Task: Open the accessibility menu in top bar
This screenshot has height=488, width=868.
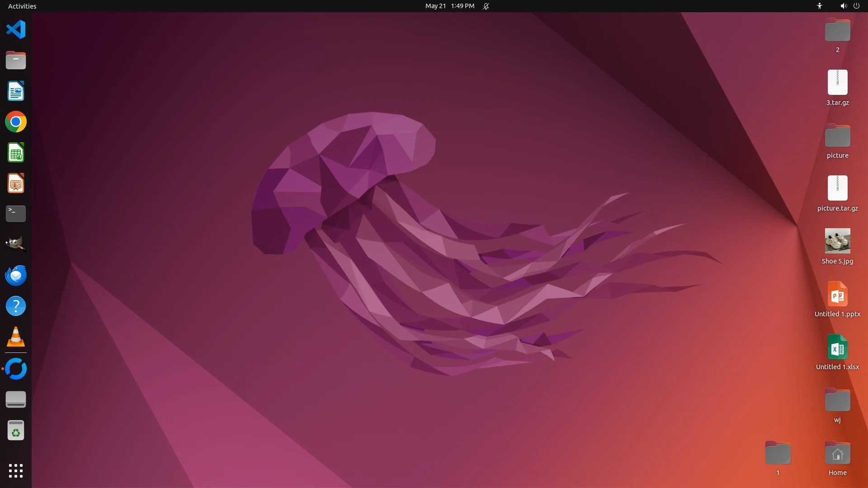Action: point(820,6)
